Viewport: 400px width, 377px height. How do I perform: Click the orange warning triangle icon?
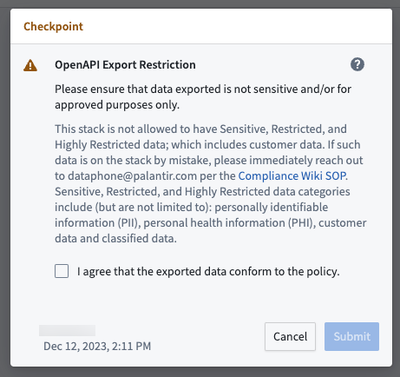pyautogui.click(x=30, y=65)
